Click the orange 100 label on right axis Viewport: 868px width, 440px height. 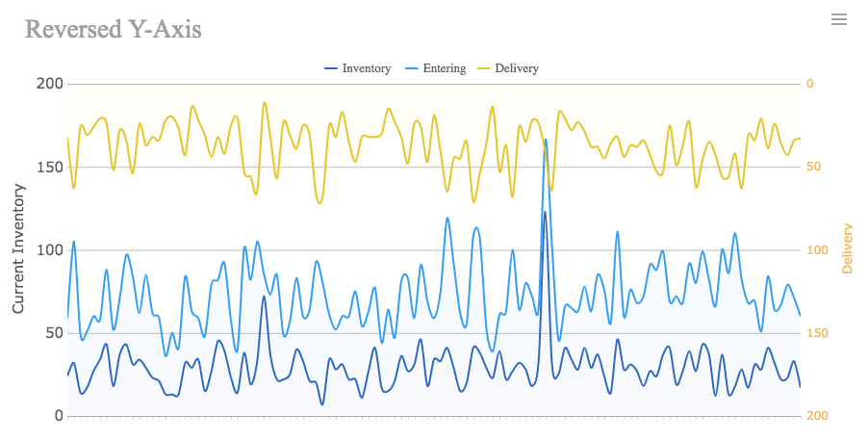click(x=816, y=250)
